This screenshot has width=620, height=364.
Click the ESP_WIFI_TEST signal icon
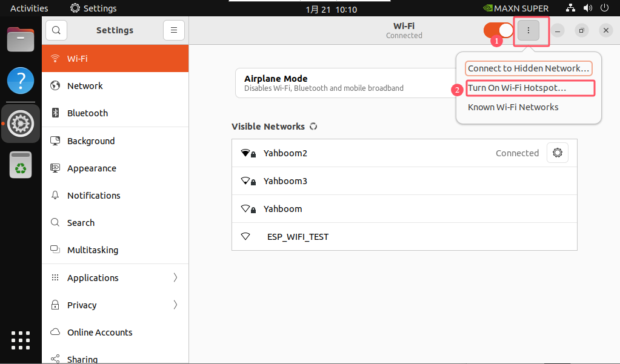(x=245, y=236)
